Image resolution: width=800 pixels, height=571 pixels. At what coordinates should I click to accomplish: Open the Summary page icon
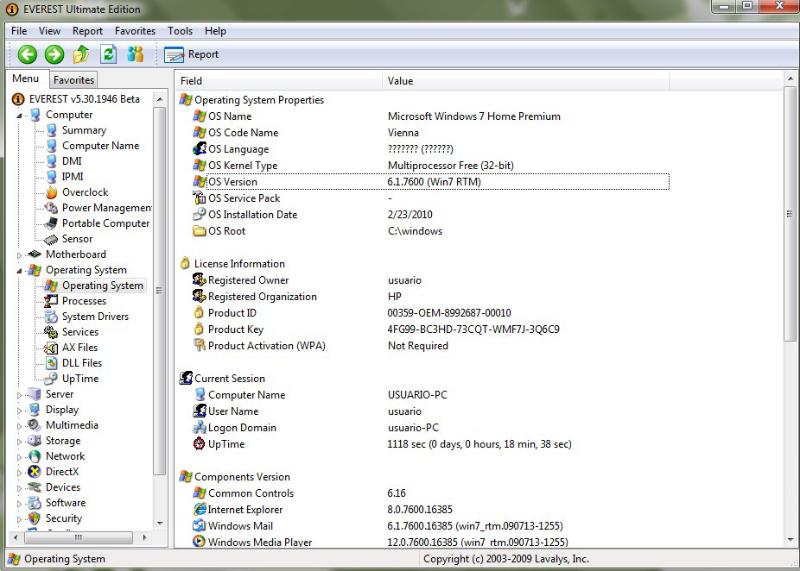point(52,130)
